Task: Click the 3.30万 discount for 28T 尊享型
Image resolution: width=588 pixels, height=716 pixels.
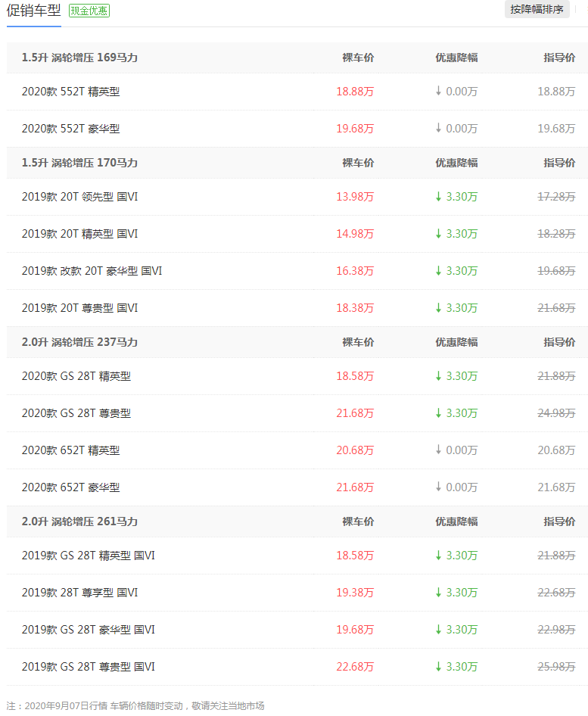Action: coord(456,593)
